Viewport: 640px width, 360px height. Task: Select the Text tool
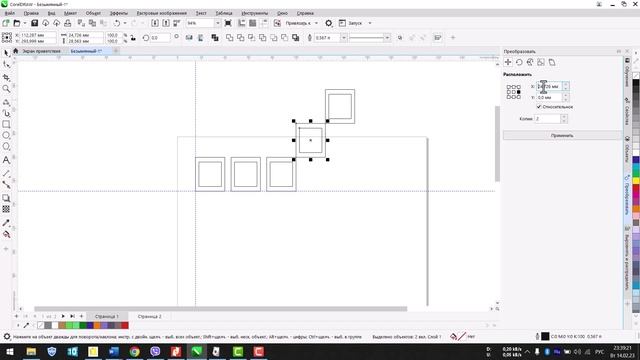click(6, 160)
